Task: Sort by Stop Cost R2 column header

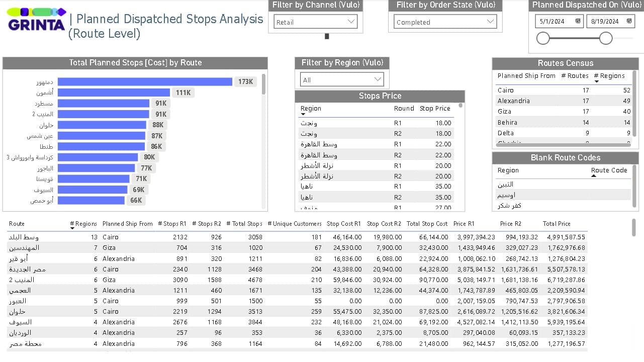Action: pyautogui.click(x=384, y=224)
